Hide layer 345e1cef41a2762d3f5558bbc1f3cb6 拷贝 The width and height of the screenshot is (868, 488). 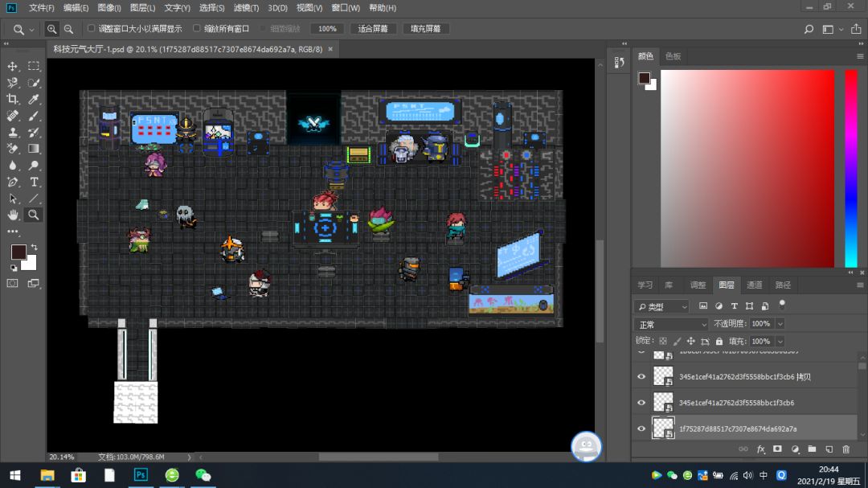641,377
